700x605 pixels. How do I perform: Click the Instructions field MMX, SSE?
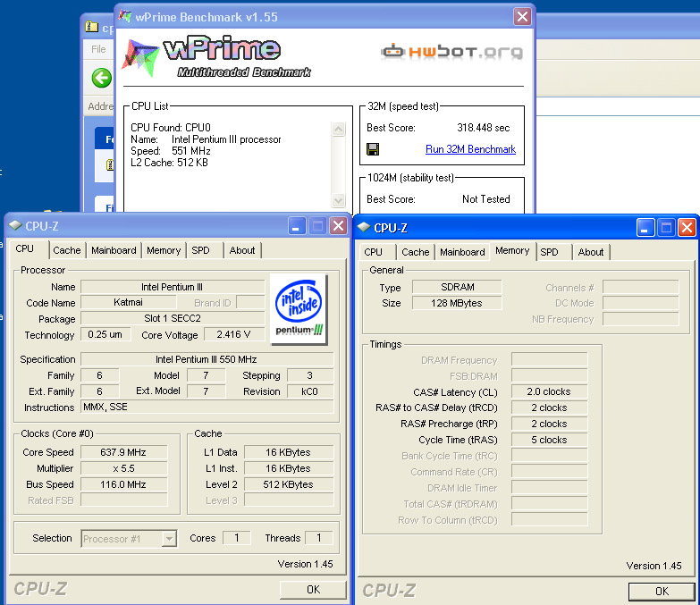click(x=207, y=407)
